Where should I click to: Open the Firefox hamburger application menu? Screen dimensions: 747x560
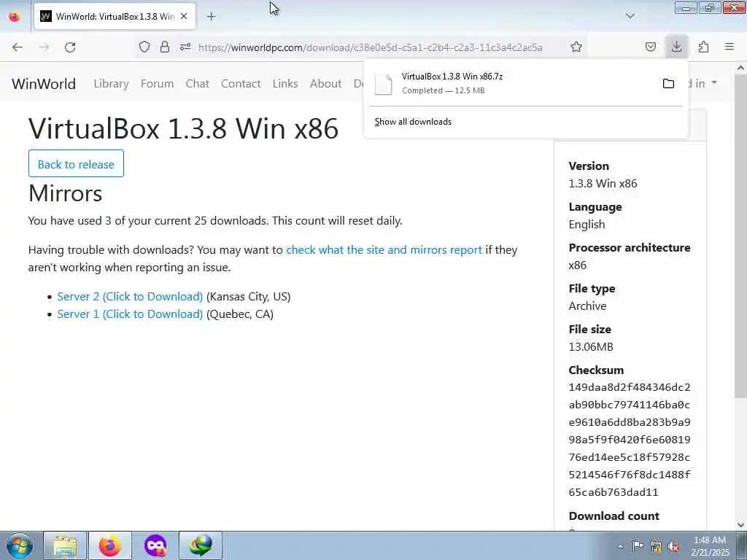(x=729, y=47)
